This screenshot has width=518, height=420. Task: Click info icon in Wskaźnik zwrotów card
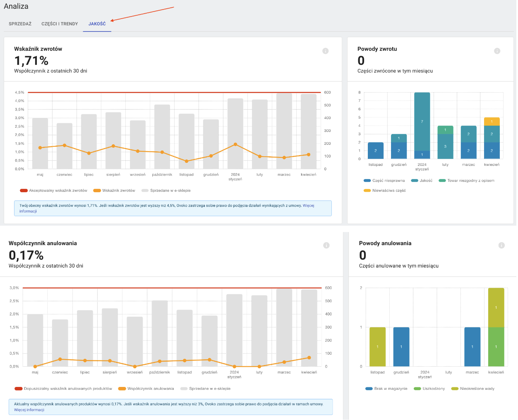tap(325, 51)
